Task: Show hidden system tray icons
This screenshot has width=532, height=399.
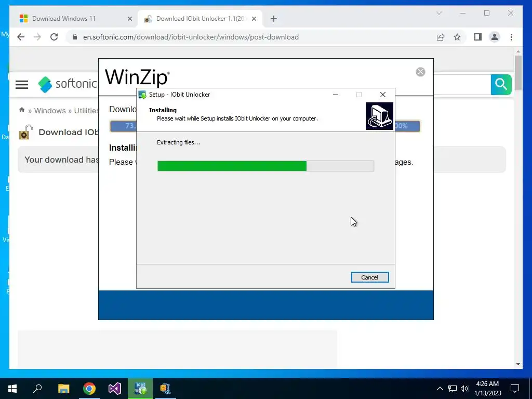Action: (x=440, y=389)
